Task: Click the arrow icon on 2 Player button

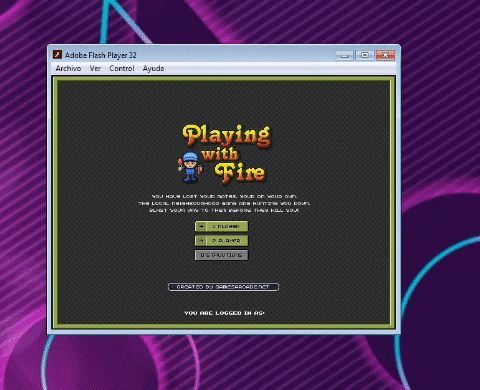Action: [x=201, y=241]
